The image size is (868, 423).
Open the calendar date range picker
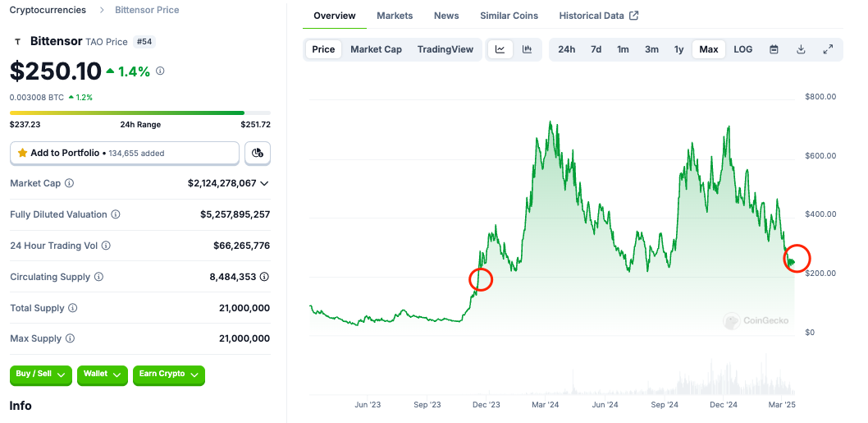tap(774, 49)
